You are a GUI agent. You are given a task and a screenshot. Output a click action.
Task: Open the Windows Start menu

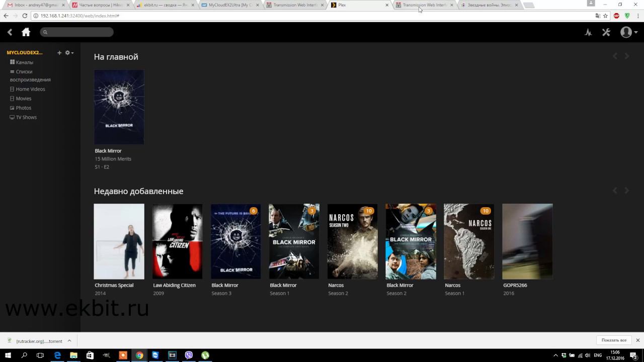(x=8, y=355)
